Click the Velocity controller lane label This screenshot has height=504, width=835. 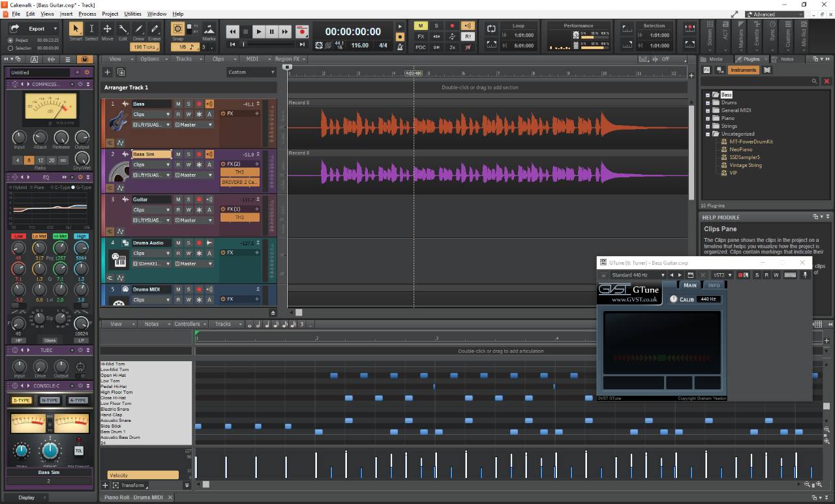143,475
